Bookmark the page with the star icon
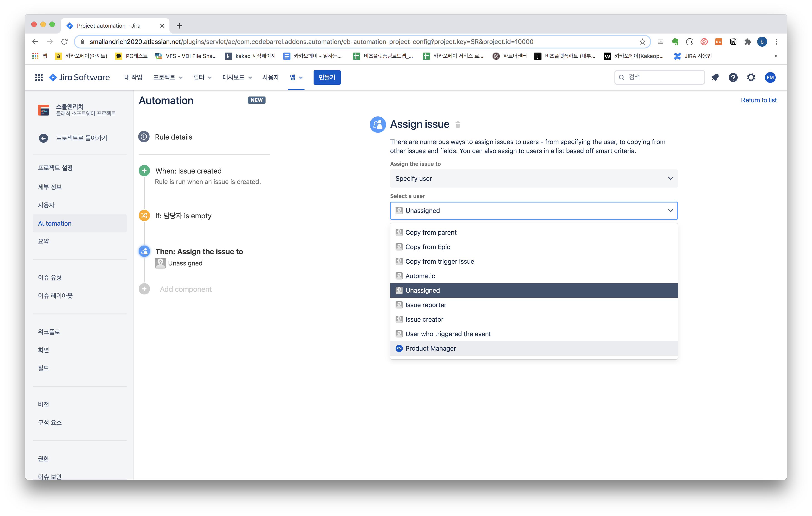The width and height of the screenshot is (812, 516). [642, 42]
